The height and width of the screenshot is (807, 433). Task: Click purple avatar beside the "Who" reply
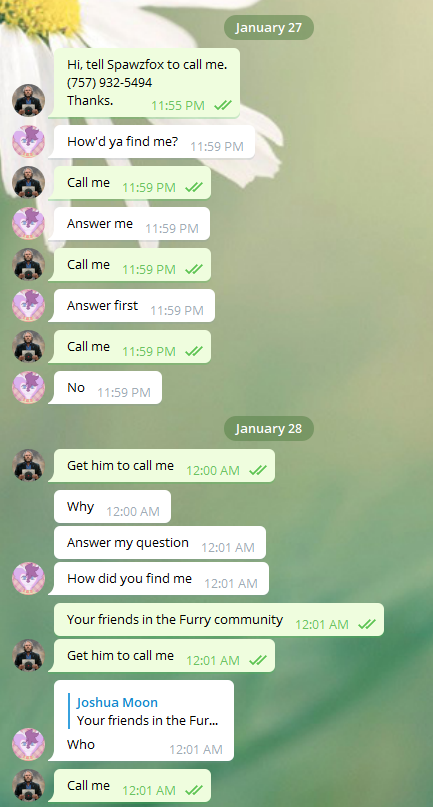pyautogui.click(x=28, y=744)
